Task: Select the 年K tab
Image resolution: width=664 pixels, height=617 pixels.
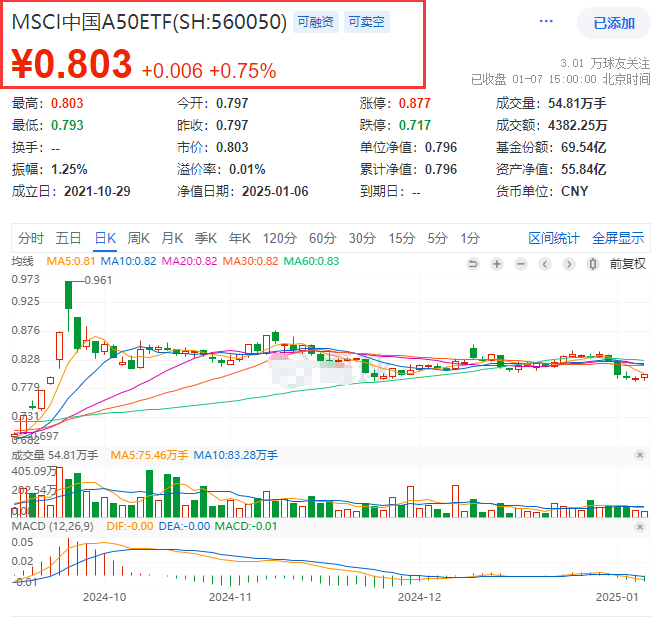Action: click(239, 238)
